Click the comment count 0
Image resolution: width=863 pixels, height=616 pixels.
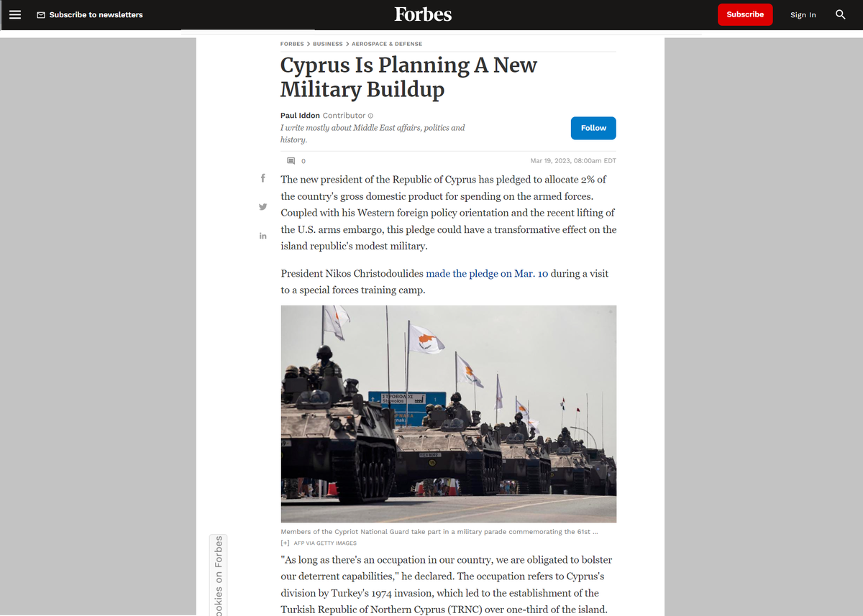coord(303,161)
